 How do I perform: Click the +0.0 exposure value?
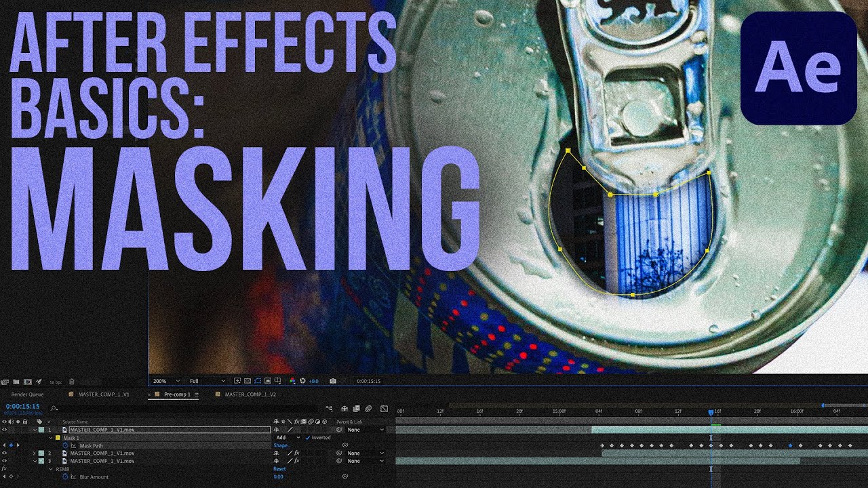tap(313, 381)
